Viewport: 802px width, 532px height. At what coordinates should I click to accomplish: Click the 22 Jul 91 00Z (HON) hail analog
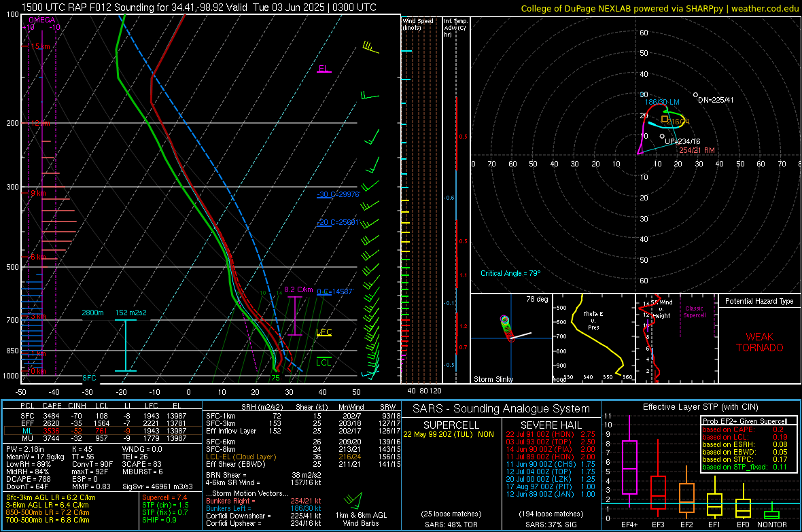[551, 434]
